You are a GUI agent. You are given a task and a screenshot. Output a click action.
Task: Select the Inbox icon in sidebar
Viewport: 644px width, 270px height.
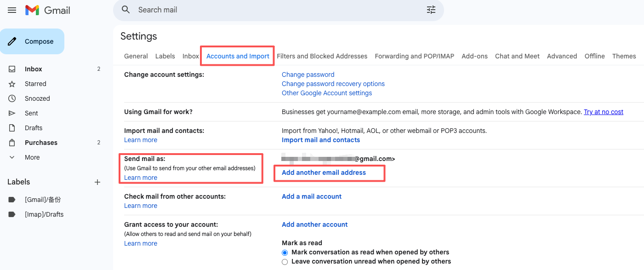tap(12, 69)
